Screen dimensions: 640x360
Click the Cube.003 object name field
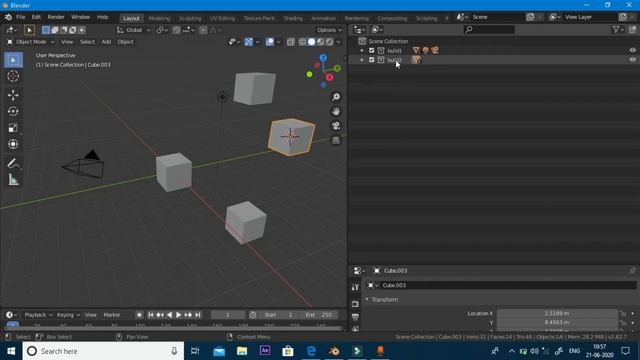(x=501, y=285)
